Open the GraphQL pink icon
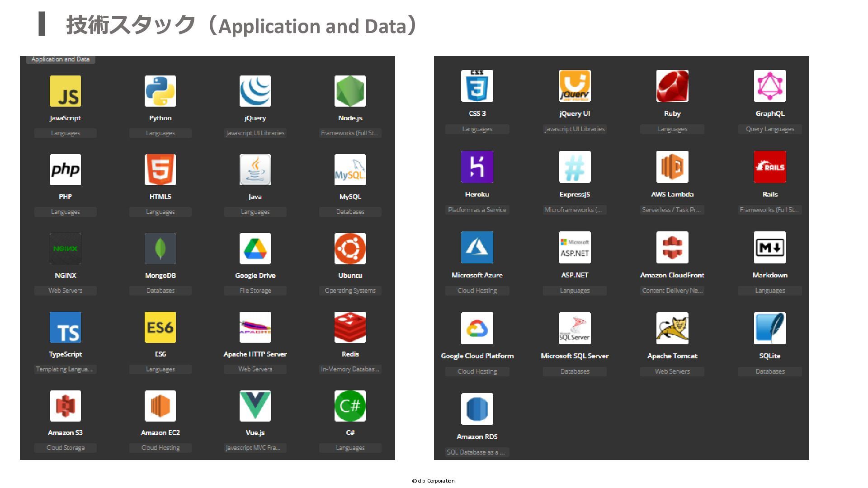The image size is (868, 488). pyautogui.click(x=770, y=86)
